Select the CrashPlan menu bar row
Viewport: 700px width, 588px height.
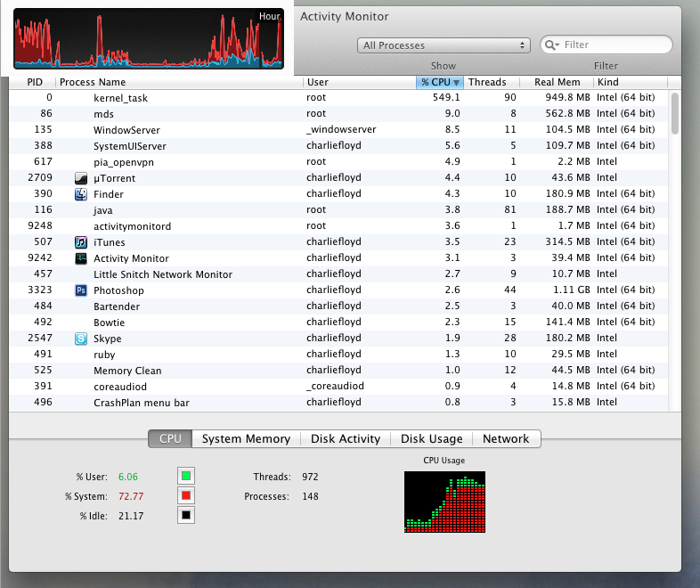coord(338,404)
